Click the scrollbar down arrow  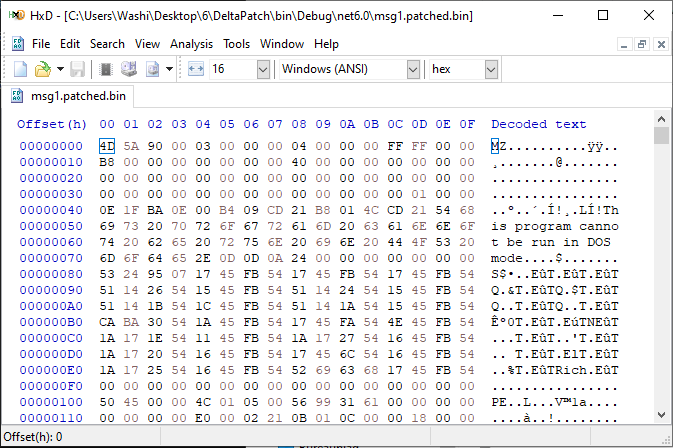(661, 415)
